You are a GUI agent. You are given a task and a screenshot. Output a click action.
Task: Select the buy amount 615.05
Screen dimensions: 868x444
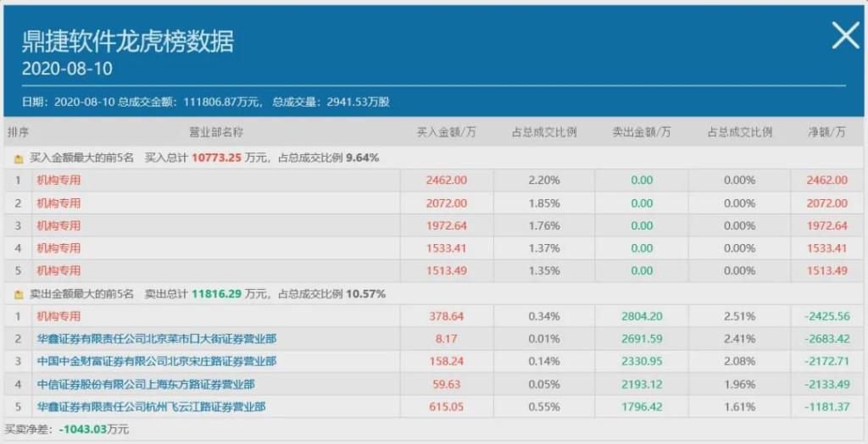tap(446, 407)
